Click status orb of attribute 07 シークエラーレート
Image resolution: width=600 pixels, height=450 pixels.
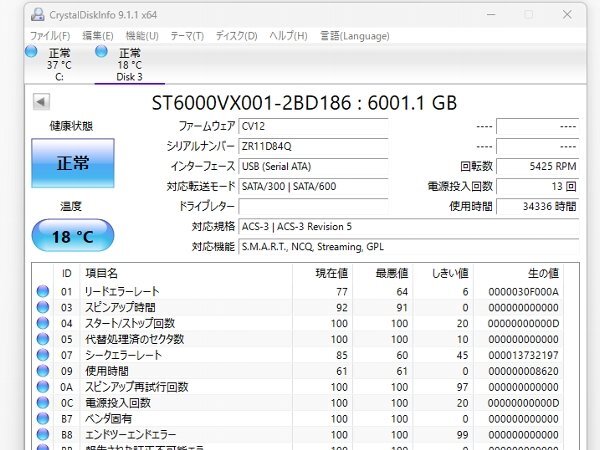[x=43, y=355]
